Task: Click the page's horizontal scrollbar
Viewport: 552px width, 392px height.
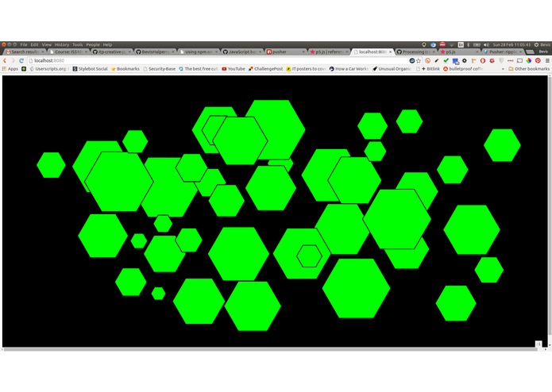Action: (x=269, y=349)
